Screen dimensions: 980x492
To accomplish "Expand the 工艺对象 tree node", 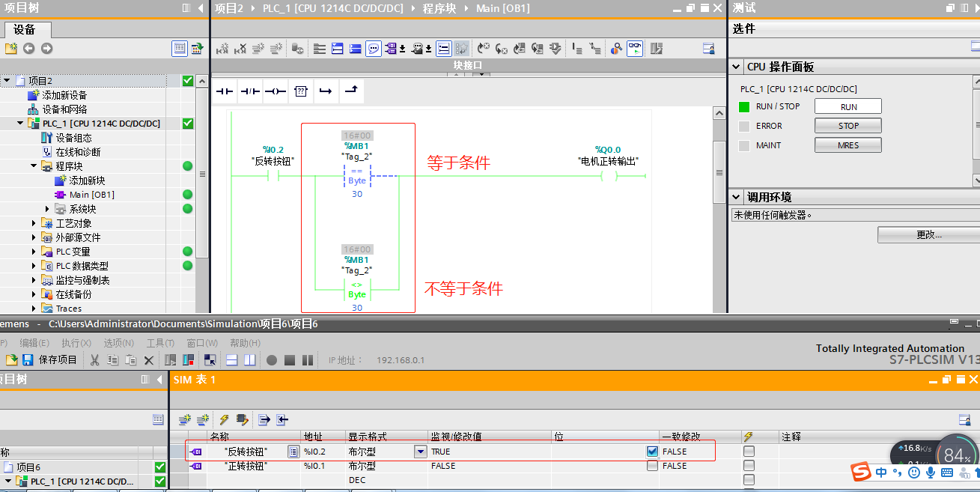I will pos(34,223).
